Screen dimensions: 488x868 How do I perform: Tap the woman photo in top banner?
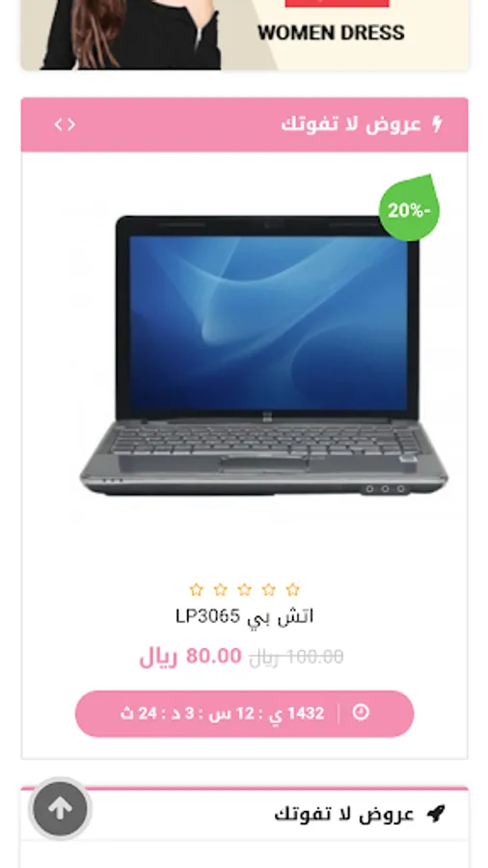click(x=132, y=35)
